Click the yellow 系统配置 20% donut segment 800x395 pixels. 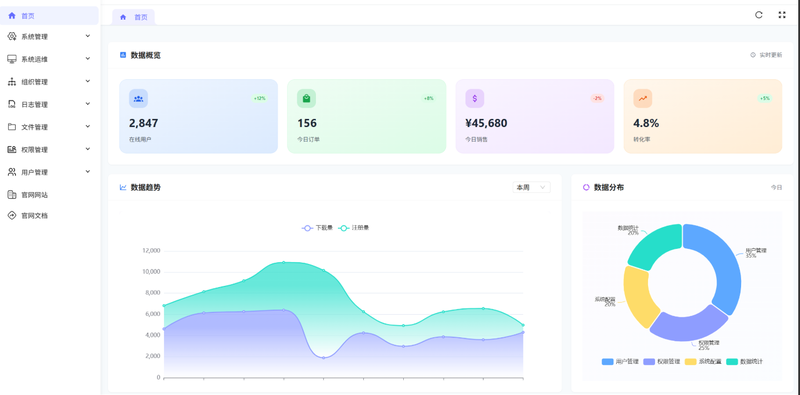coord(638,296)
